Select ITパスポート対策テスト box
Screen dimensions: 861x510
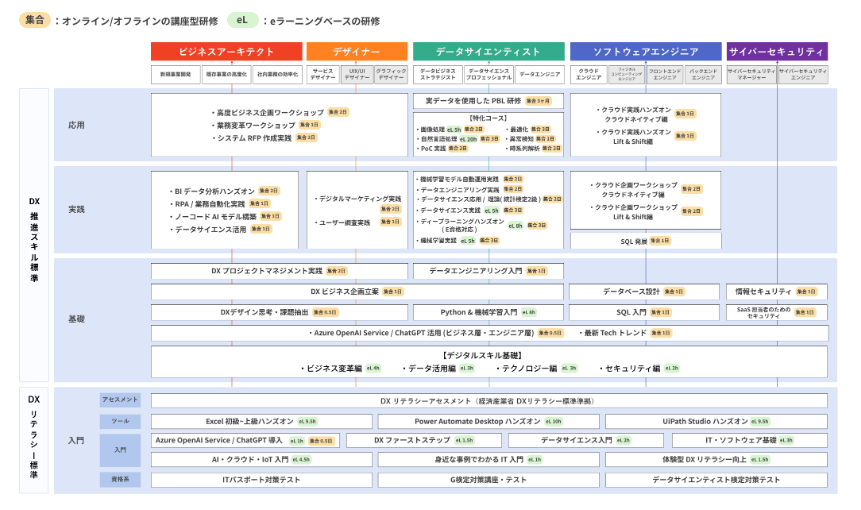[261, 480]
